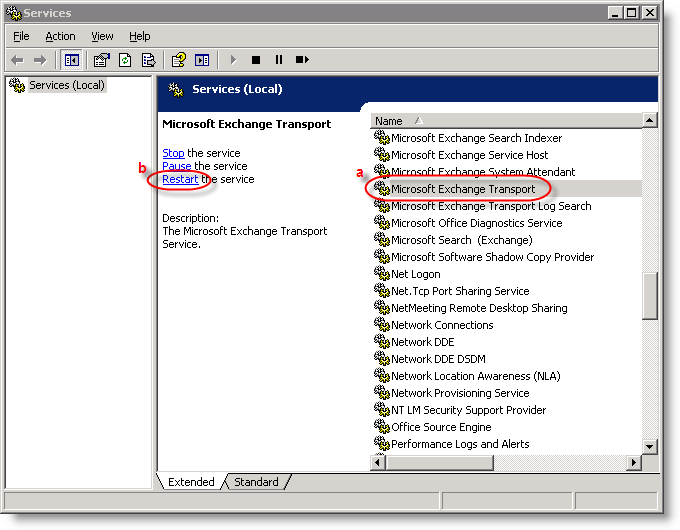
Task: Open the File menu
Action: click(x=21, y=36)
